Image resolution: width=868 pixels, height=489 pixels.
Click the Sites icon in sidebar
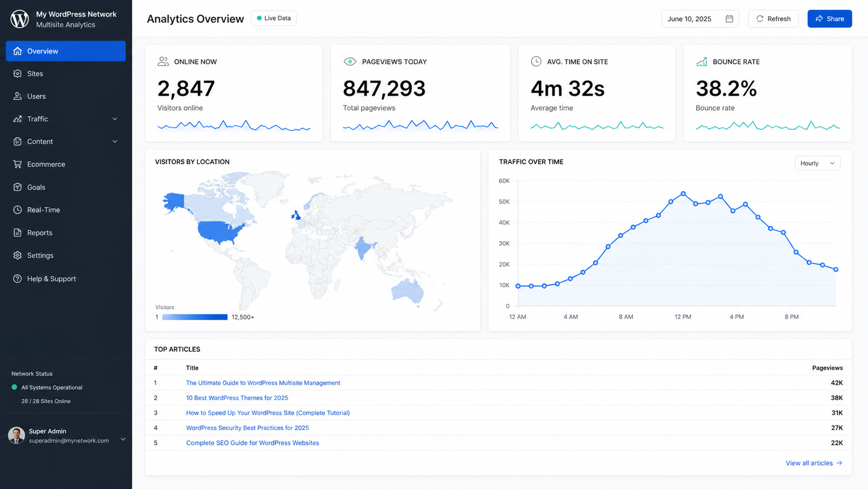(x=18, y=74)
